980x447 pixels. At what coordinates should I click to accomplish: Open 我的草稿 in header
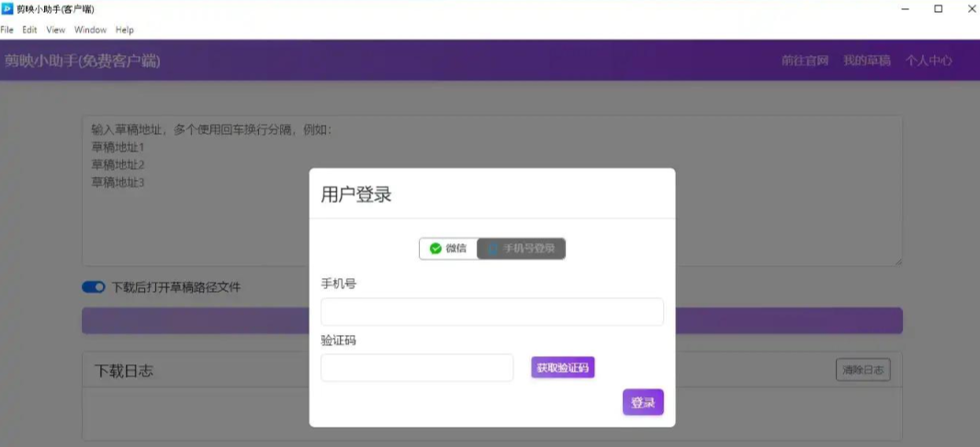[x=867, y=61]
